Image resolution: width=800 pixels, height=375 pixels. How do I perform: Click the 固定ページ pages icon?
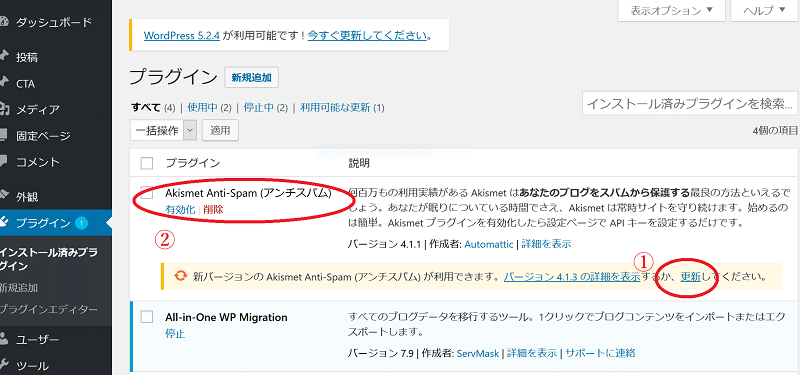4,136
